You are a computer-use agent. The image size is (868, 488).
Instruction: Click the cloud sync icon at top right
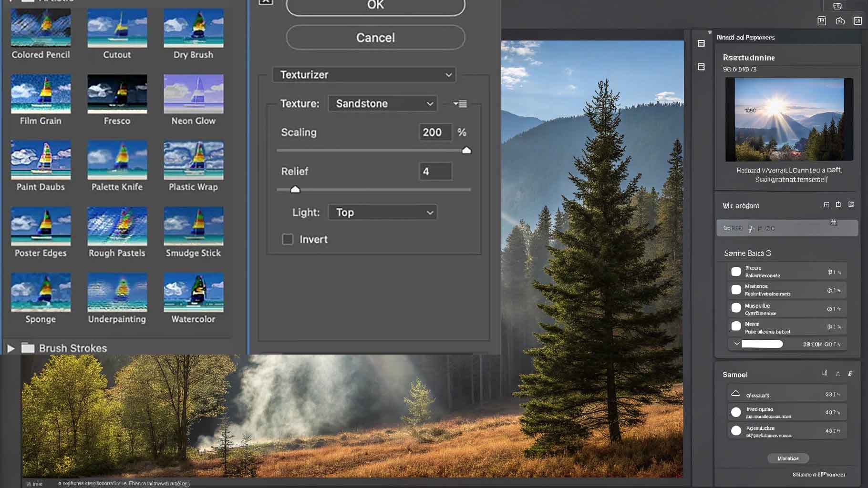coord(840,21)
